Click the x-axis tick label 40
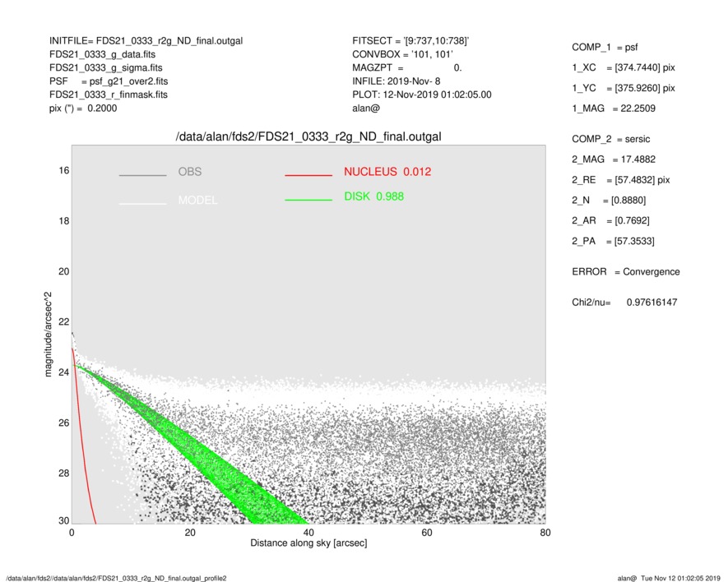728x582 pixels. pos(308,533)
